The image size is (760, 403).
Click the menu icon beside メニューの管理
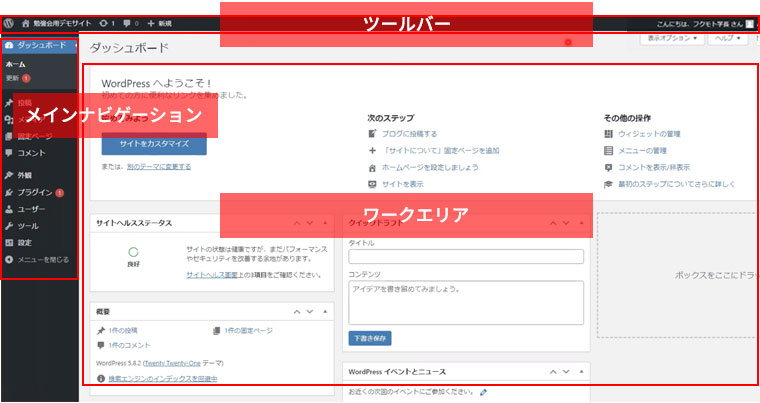[x=608, y=151]
